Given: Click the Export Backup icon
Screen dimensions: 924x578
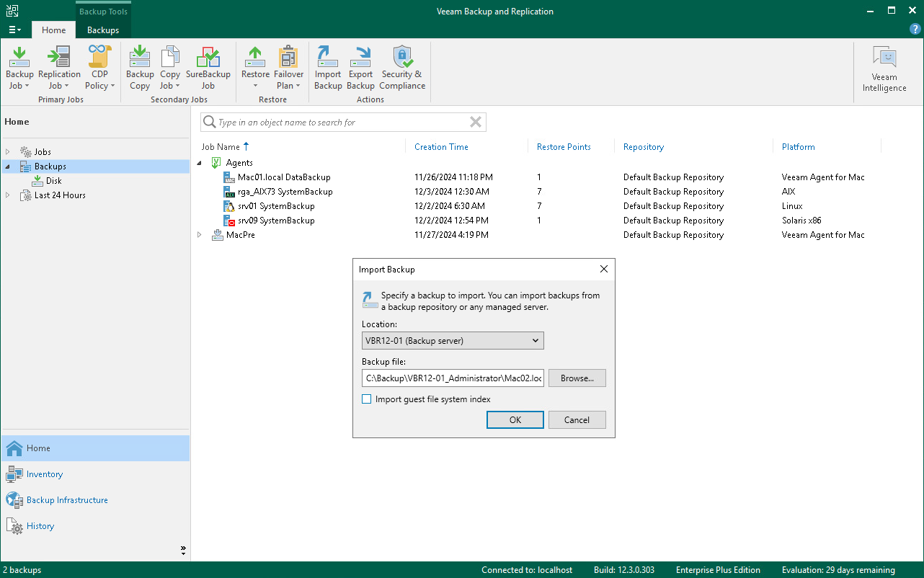Looking at the screenshot, I should (x=360, y=65).
